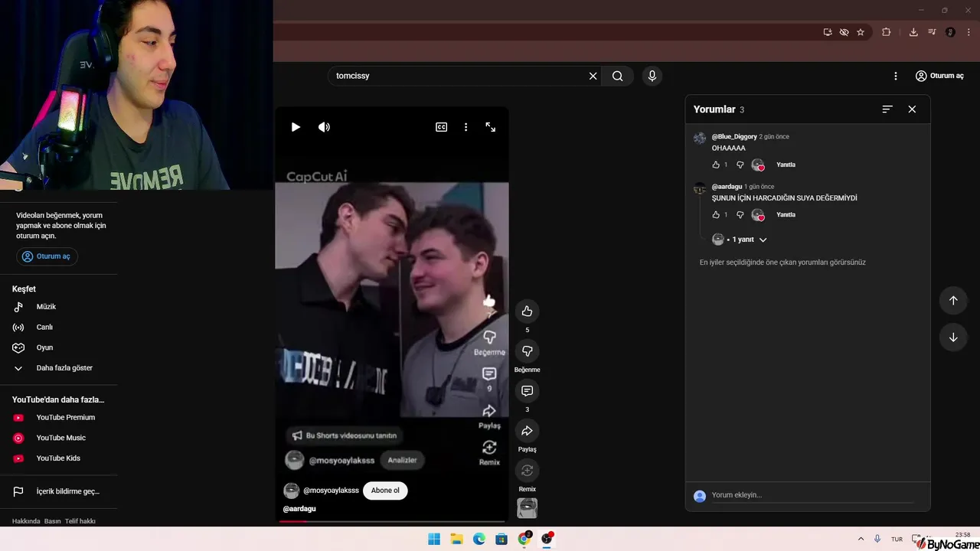Open the sound thumbnail below Remix

[527, 508]
